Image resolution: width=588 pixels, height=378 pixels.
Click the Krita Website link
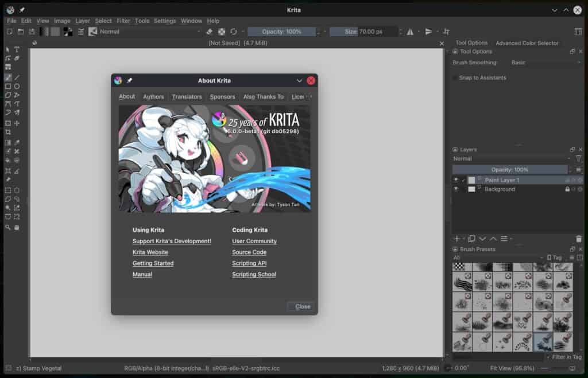pyautogui.click(x=150, y=252)
